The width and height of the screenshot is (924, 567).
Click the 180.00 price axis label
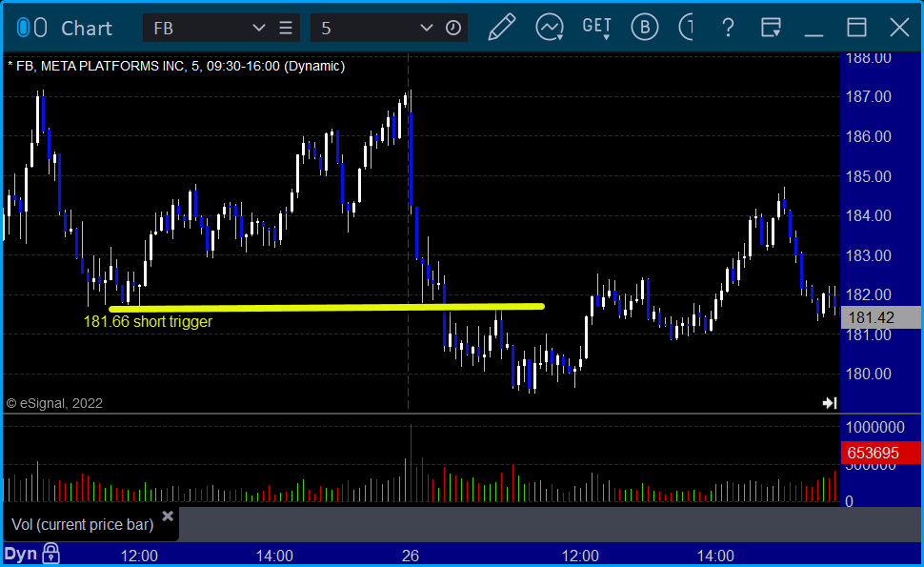tap(868, 374)
